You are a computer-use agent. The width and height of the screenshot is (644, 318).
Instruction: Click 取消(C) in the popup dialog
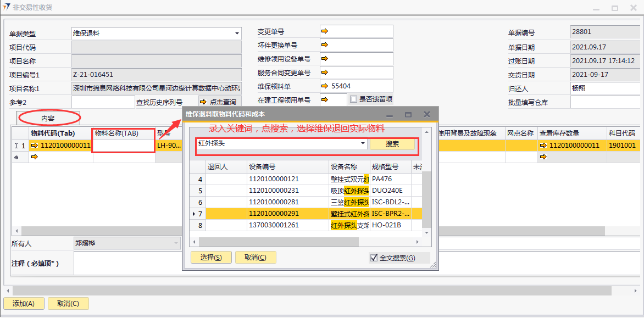[256, 258]
